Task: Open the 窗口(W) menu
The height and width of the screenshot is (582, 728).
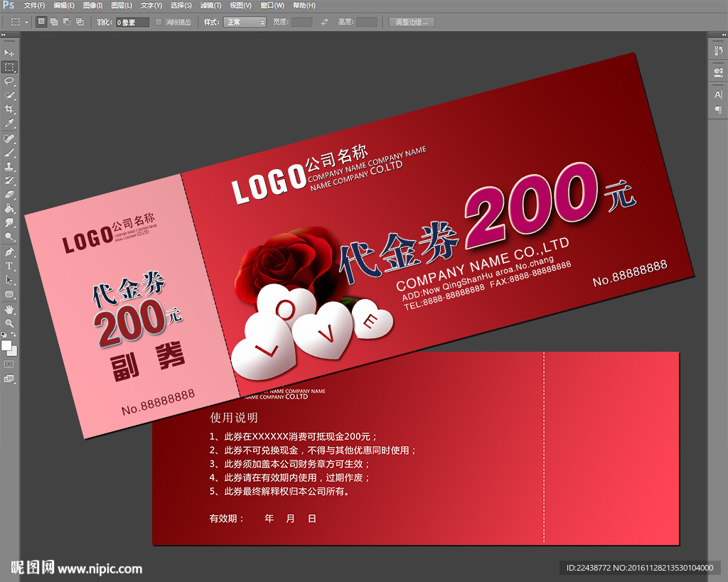Action: click(x=272, y=6)
